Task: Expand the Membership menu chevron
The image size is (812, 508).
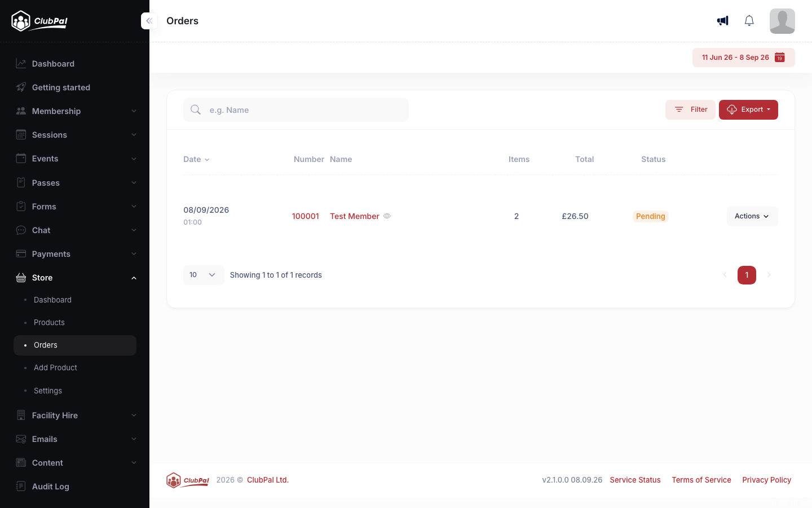Action: pyautogui.click(x=134, y=111)
